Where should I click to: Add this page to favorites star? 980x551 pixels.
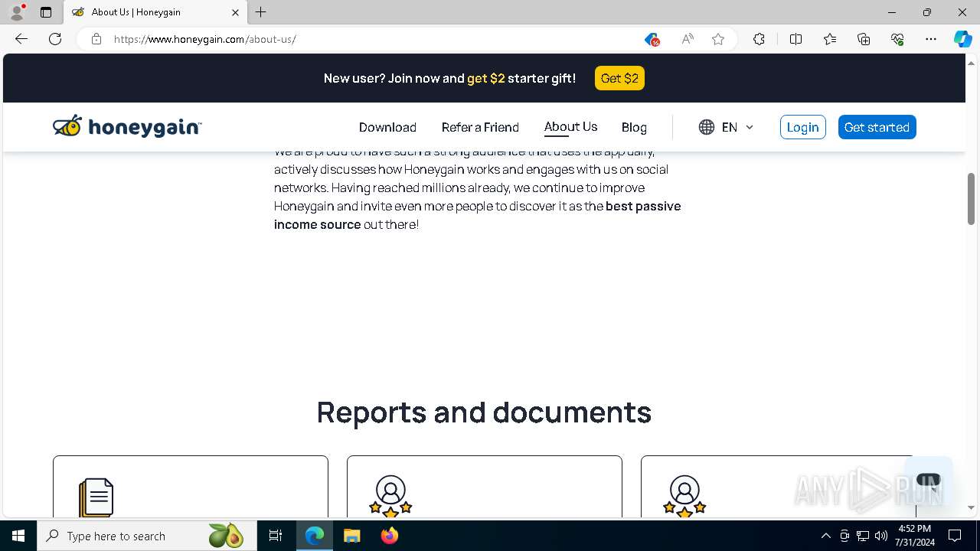(x=718, y=39)
